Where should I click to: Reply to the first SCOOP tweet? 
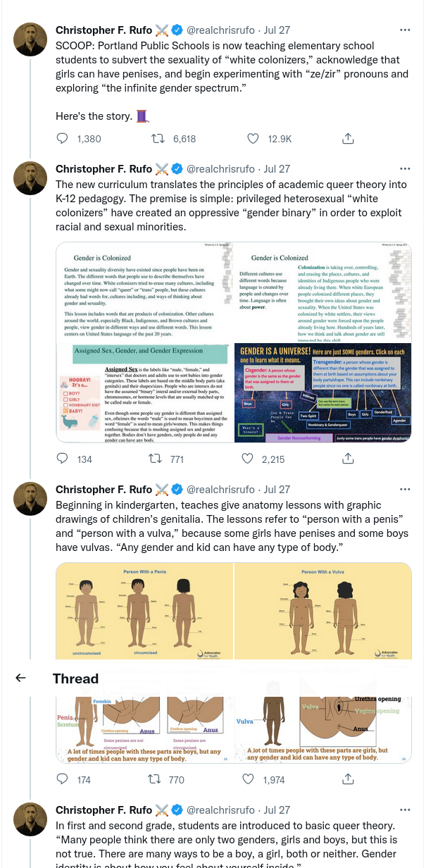tap(63, 139)
